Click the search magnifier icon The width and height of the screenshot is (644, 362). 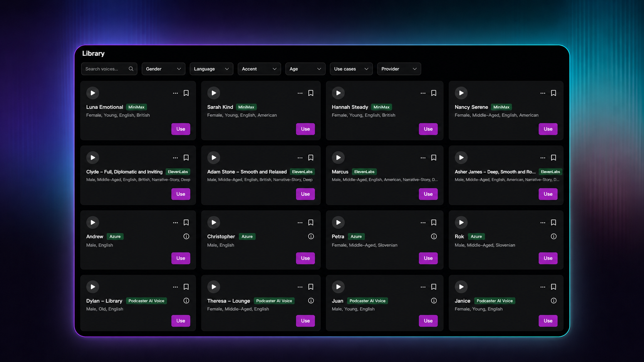point(131,69)
